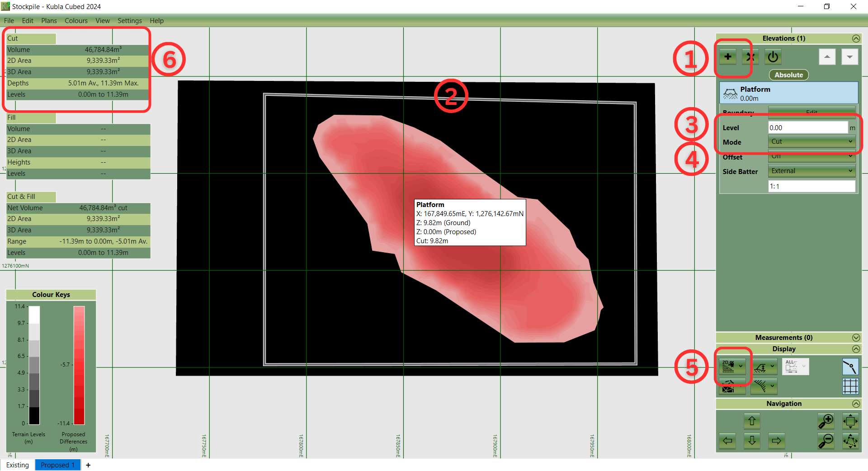Click the Cut Depths row

tap(77, 83)
